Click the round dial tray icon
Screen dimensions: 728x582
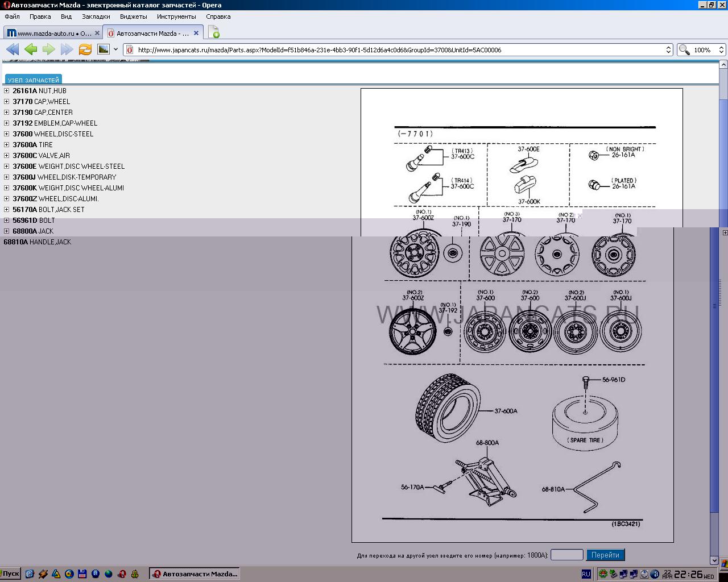coord(644,575)
